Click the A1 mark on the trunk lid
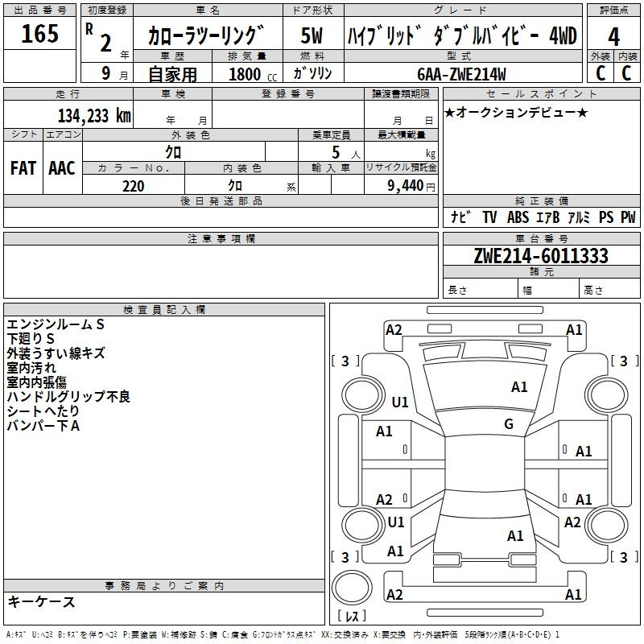The width and height of the screenshot is (644, 644). pos(515,535)
